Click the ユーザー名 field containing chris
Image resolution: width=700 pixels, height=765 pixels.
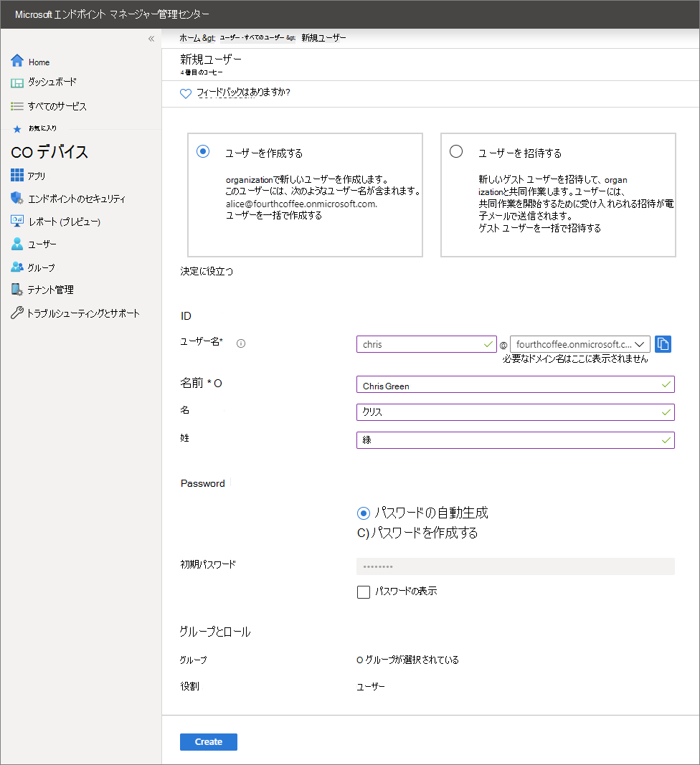click(427, 344)
